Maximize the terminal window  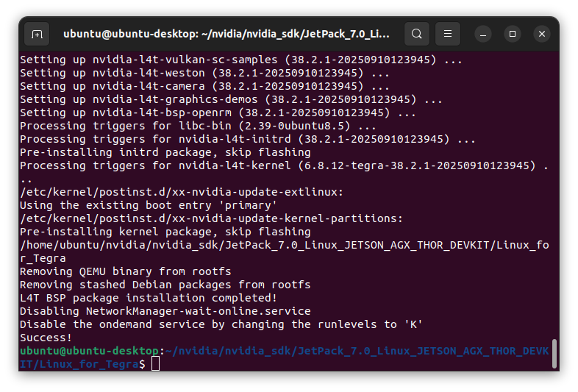[x=513, y=34]
